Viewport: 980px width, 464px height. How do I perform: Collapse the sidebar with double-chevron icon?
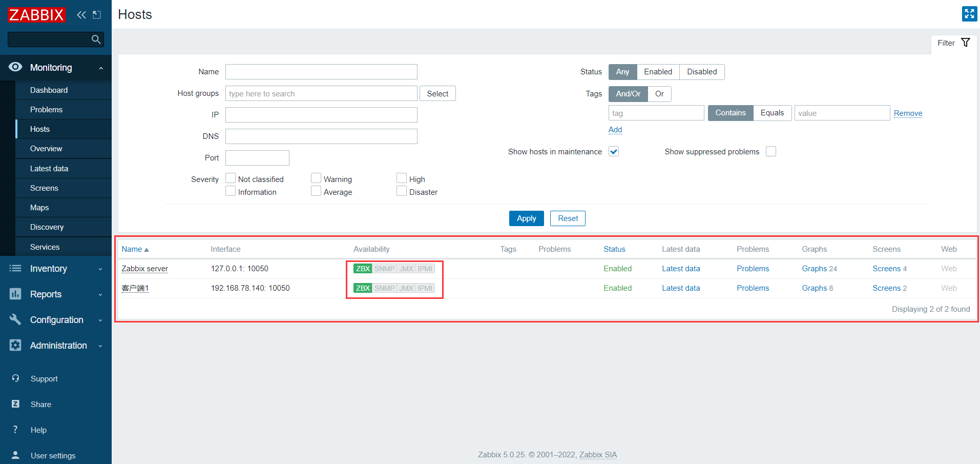pos(81,15)
